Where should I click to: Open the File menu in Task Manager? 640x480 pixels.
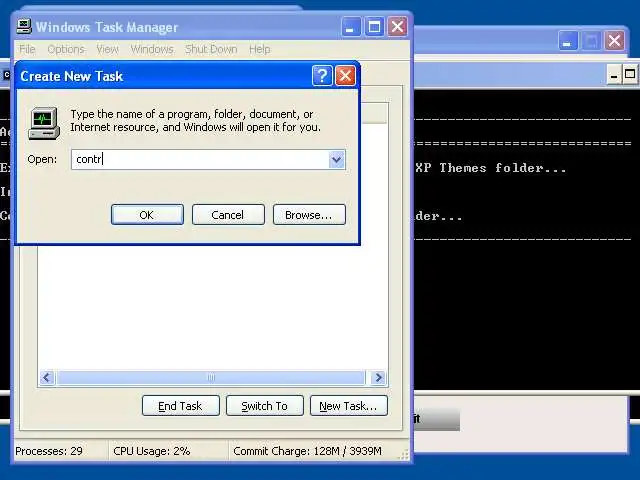point(27,49)
